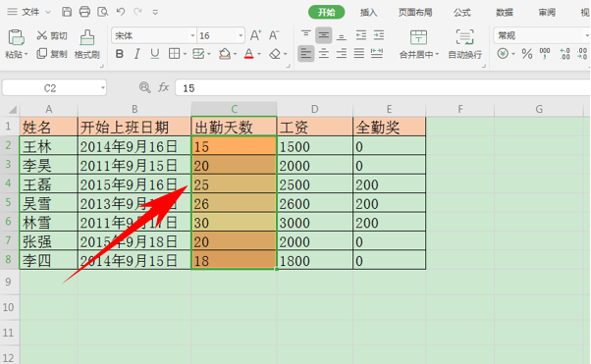
Task: Open the font name dropdown
Action: click(192, 35)
